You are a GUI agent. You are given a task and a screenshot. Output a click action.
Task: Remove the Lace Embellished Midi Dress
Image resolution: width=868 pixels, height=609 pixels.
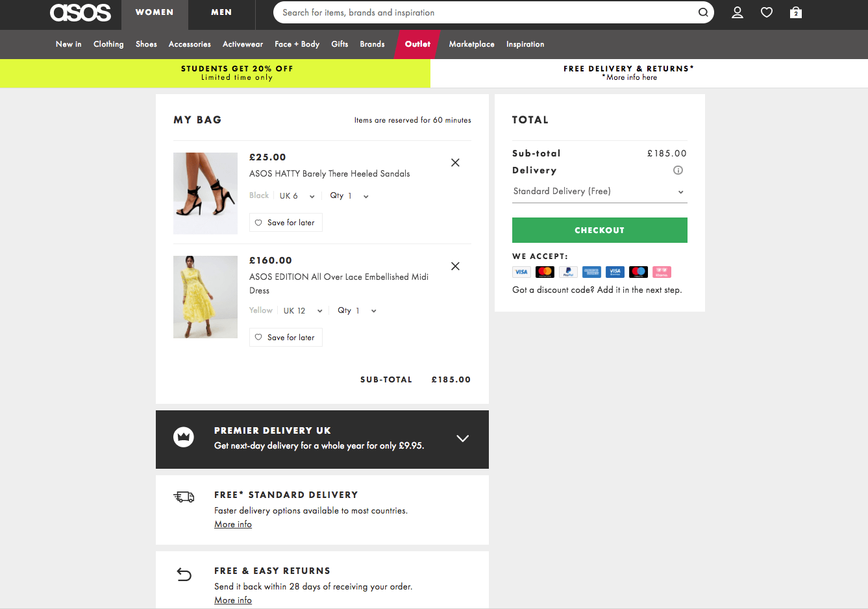[455, 266]
